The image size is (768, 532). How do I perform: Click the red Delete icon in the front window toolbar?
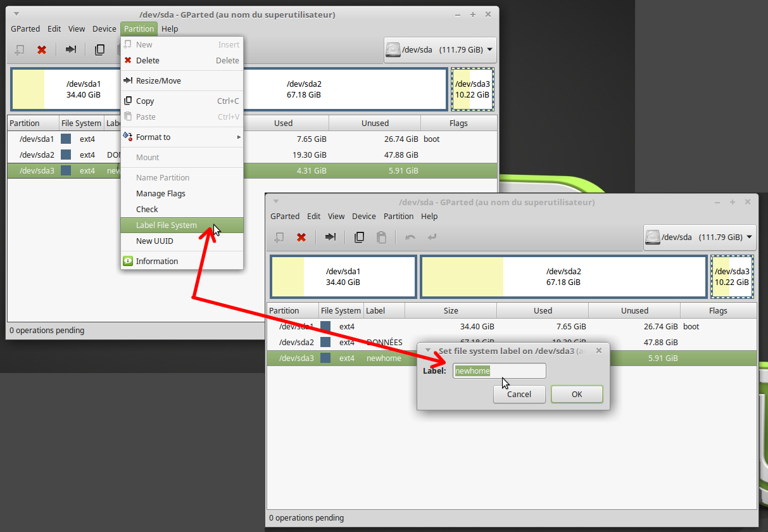click(301, 237)
